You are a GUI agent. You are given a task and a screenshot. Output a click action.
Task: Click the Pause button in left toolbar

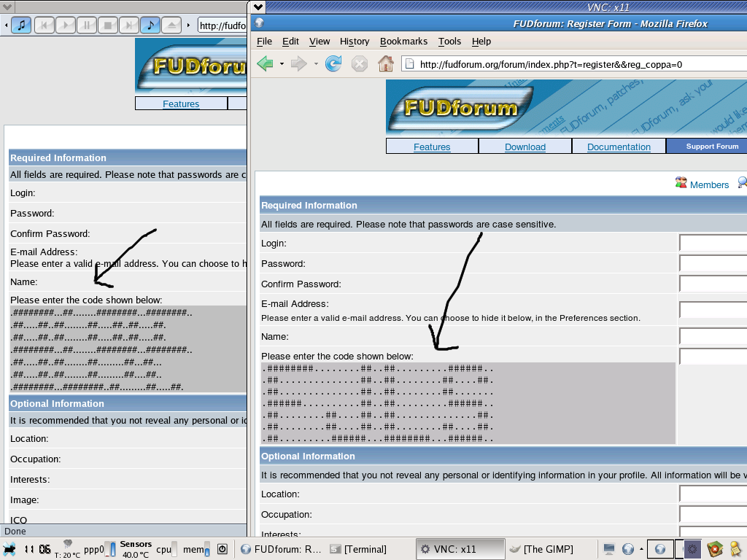pos(87,25)
